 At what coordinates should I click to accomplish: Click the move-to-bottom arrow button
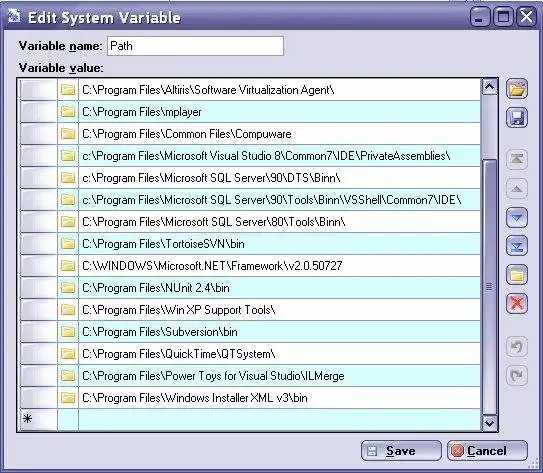pyautogui.click(x=517, y=246)
